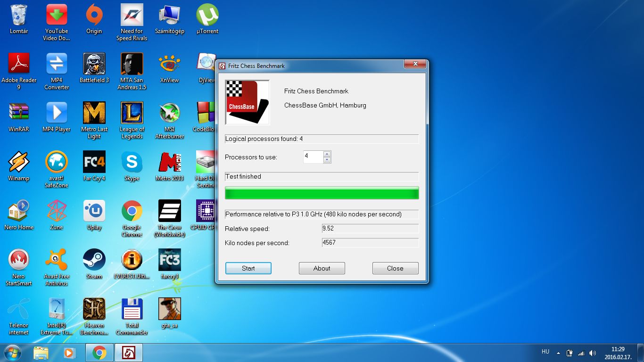Open the volume speaker tray icon
Screen dimensions: 644x362
[x=593, y=353]
